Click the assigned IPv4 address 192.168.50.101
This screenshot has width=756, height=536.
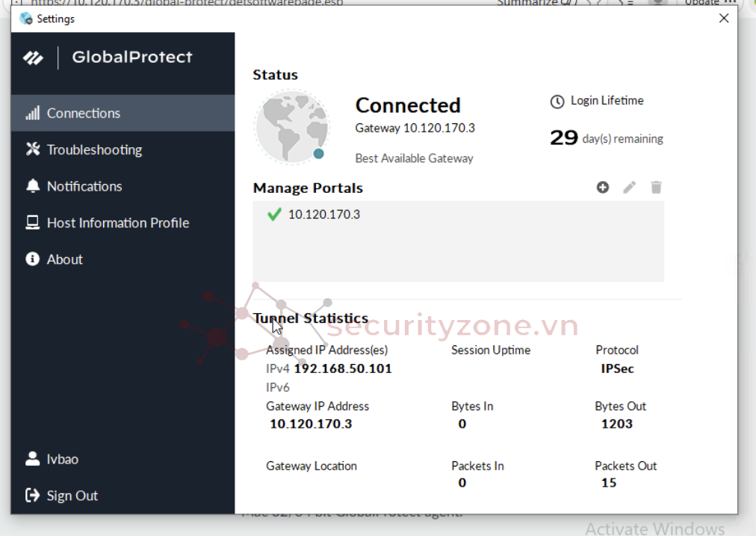(x=343, y=369)
